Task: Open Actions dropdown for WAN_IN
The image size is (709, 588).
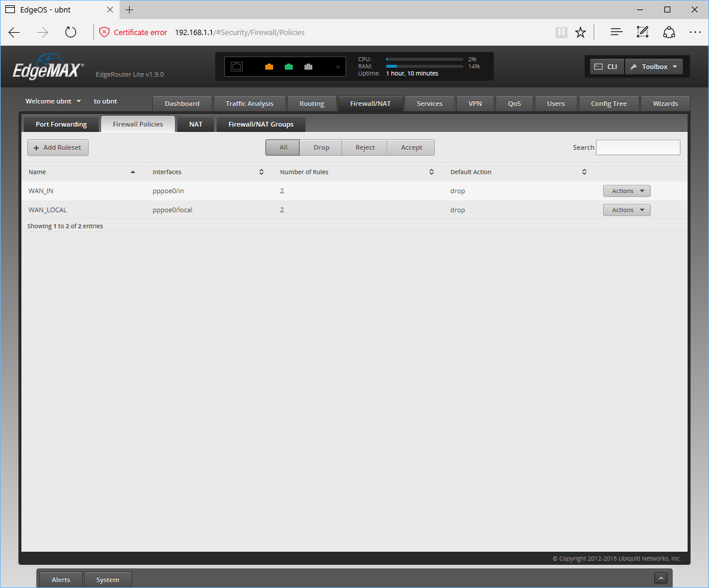Action: click(626, 191)
